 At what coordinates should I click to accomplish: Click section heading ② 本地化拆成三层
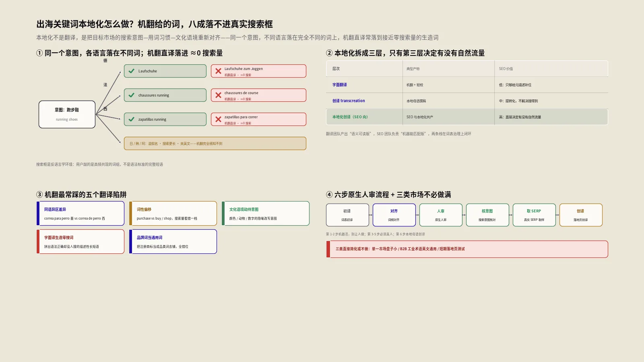click(x=405, y=53)
